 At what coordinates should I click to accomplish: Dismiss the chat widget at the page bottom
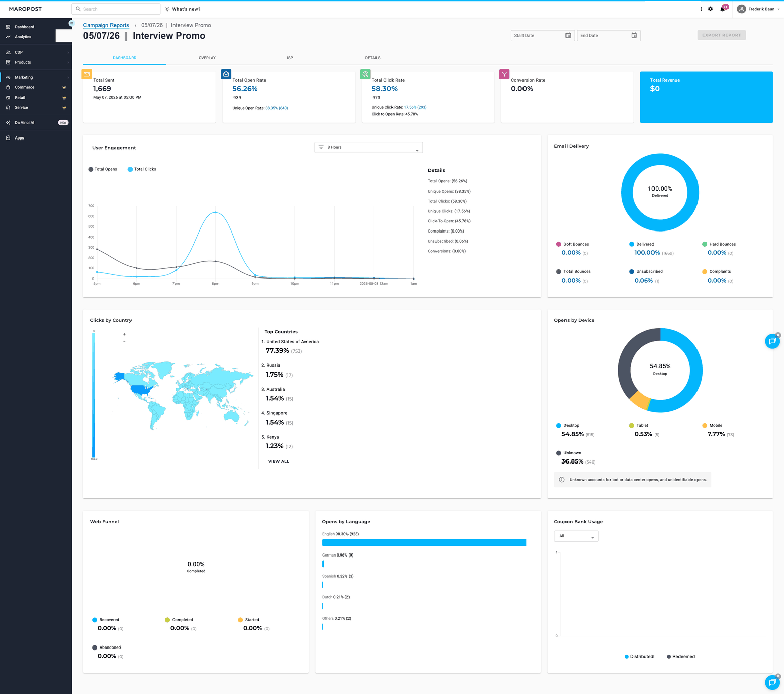(778, 676)
